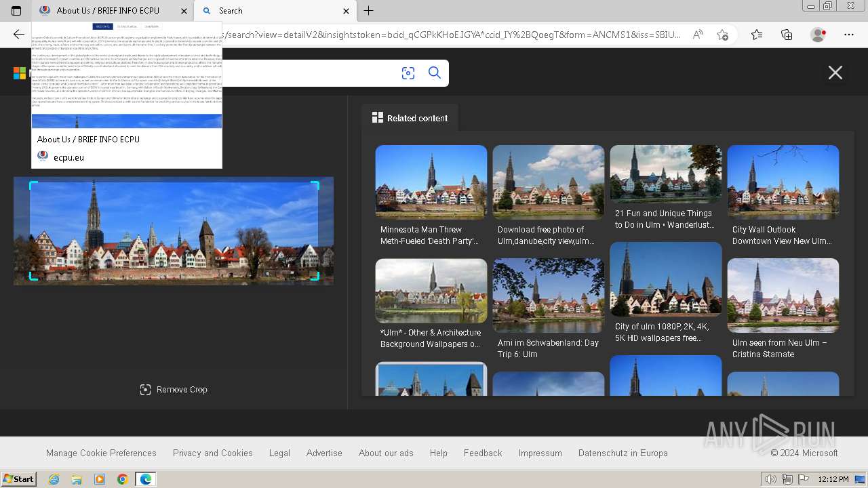
Task: Select Microsoft Edge in taskbar
Action: click(145, 479)
